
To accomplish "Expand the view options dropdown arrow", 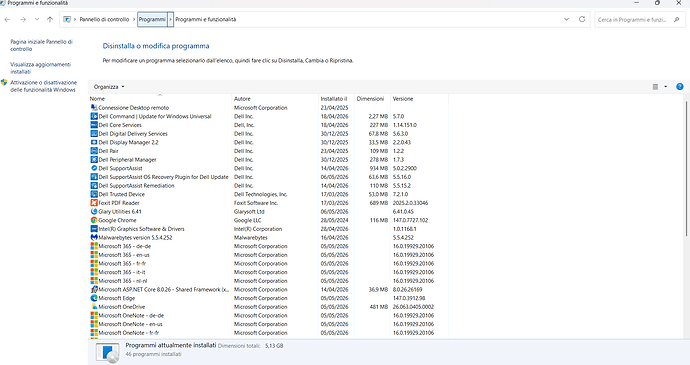I will tap(665, 87).
